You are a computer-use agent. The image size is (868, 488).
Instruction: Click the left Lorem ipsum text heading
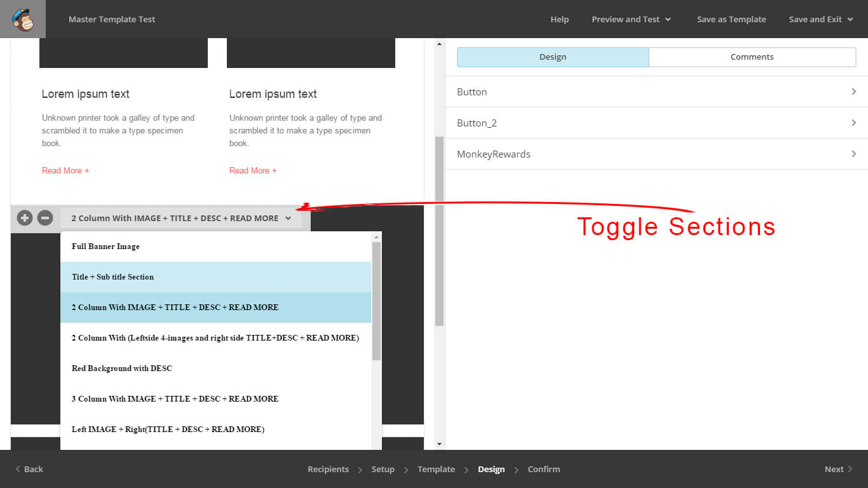point(86,94)
